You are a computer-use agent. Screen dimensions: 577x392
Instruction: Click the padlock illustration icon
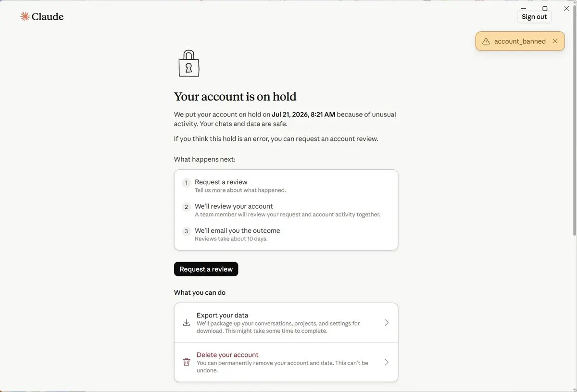(189, 63)
